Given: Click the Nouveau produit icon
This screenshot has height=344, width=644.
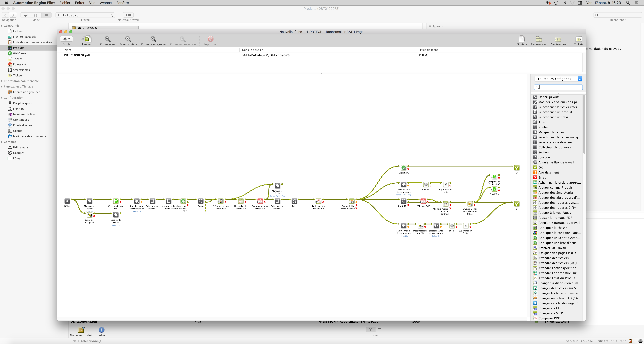Looking at the screenshot, I should coord(81,330).
